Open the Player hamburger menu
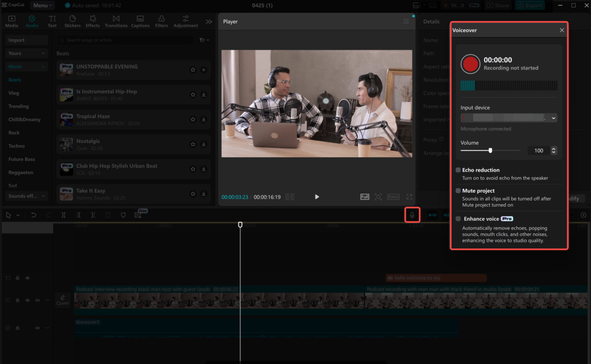 406,21
